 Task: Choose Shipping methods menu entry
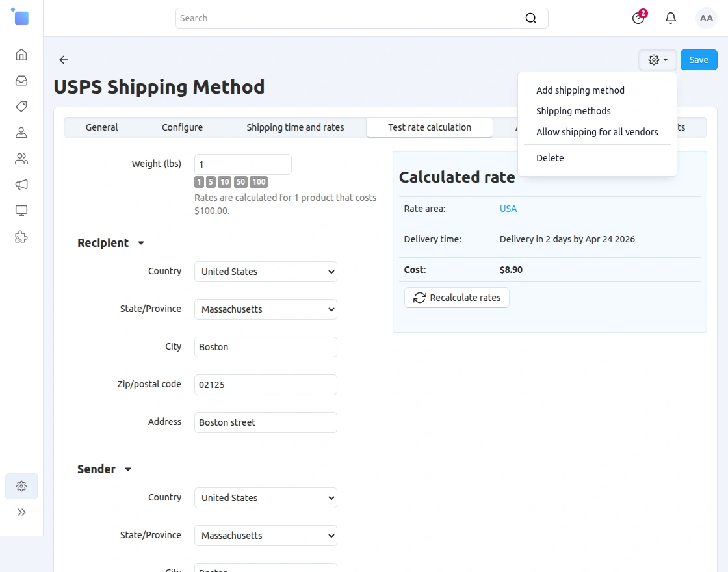pyautogui.click(x=573, y=111)
